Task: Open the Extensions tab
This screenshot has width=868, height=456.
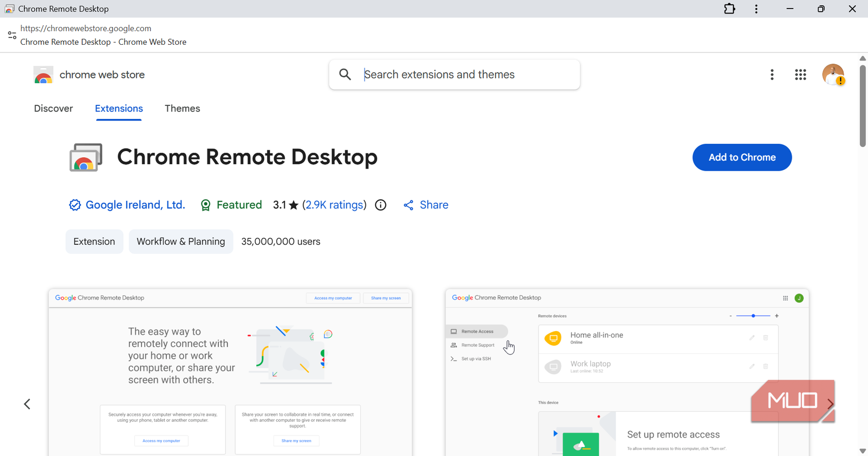Action: (x=119, y=108)
